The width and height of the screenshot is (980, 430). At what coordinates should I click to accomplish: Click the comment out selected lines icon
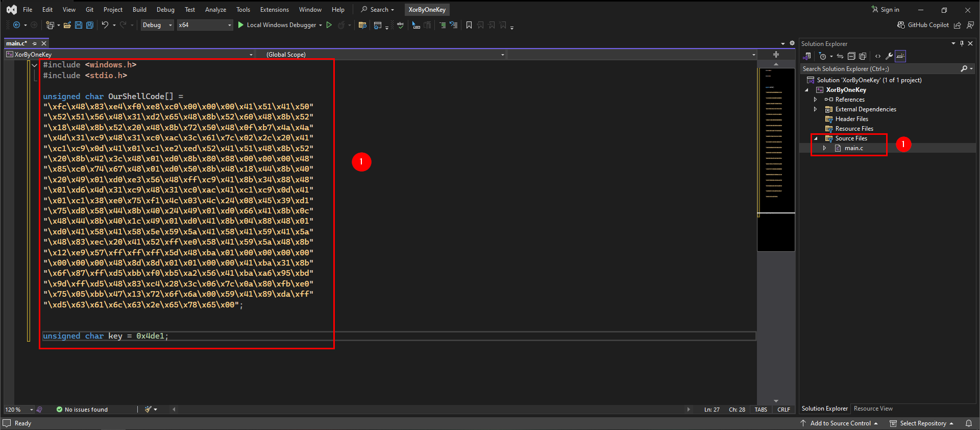click(x=442, y=25)
